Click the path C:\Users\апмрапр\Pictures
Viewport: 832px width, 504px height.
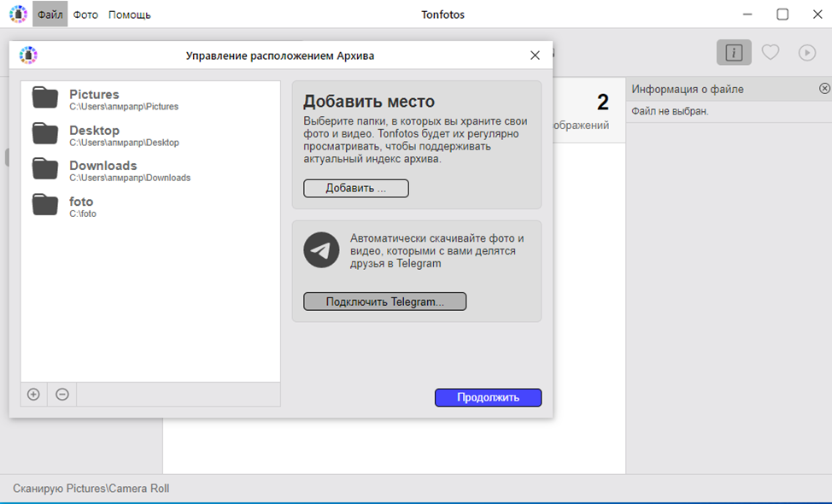pyautogui.click(x=124, y=107)
